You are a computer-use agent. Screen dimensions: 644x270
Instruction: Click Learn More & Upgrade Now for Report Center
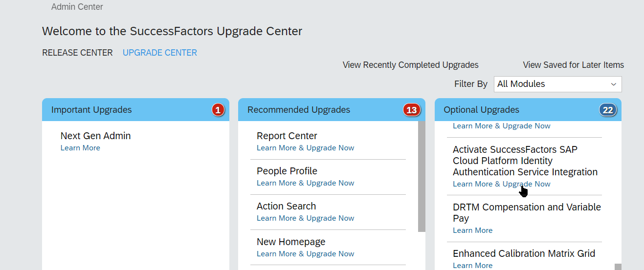[x=305, y=148]
